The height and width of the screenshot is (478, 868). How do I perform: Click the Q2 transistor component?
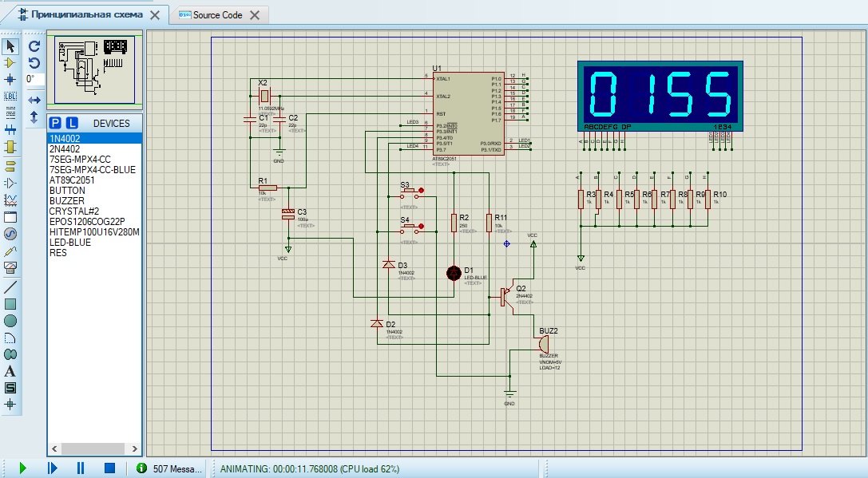(507, 297)
